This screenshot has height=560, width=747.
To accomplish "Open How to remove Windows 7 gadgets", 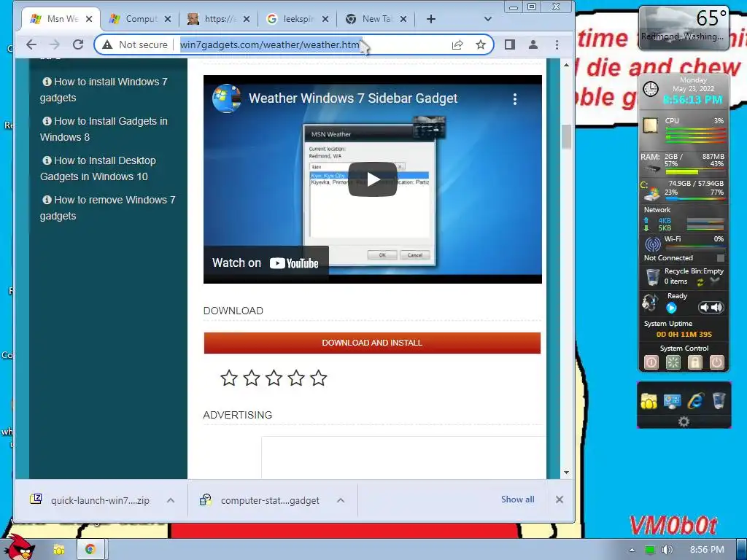I will pyautogui.click(x=108, y=208).
